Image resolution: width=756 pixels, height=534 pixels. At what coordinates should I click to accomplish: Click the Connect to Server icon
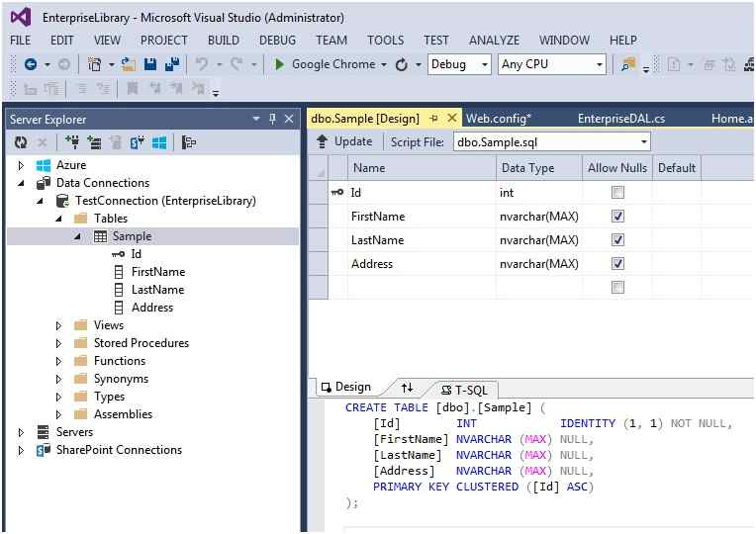[x=94, y=142]
